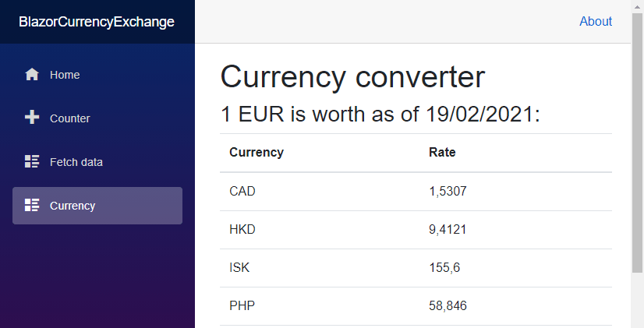Select the CAD currency cell
Viewport: 644px width, 328px height.
[x=242, y=191]
